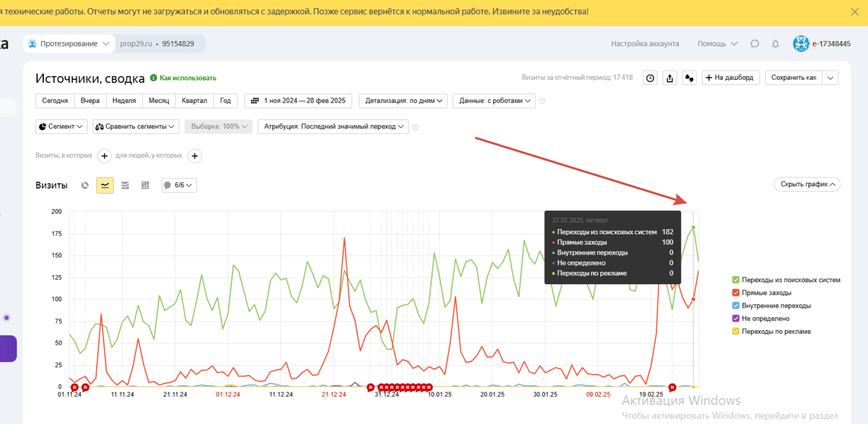Open the Атрибуция dropdown
The image size is (868, 424).
pos(333,127)
